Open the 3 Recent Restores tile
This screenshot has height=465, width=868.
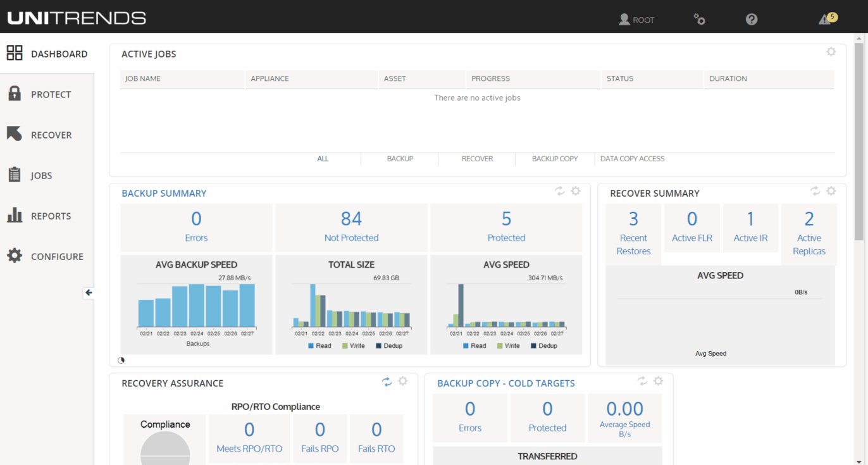point(633,234)
